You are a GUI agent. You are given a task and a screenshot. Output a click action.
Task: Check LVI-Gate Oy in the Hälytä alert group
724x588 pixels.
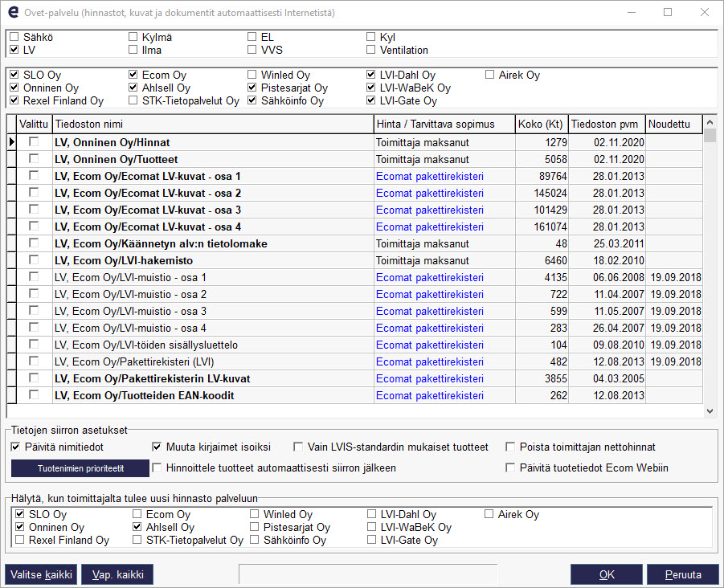pos(372,540)
